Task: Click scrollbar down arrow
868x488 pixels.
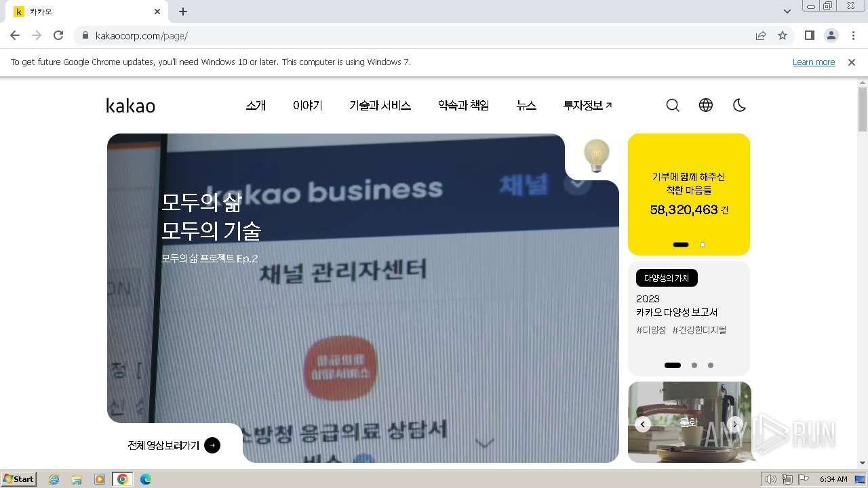Action: [x=863, y=464]
